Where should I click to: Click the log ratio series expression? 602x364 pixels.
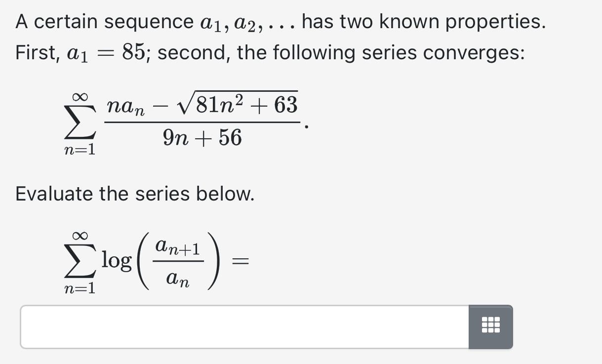[x=148, y=259]
